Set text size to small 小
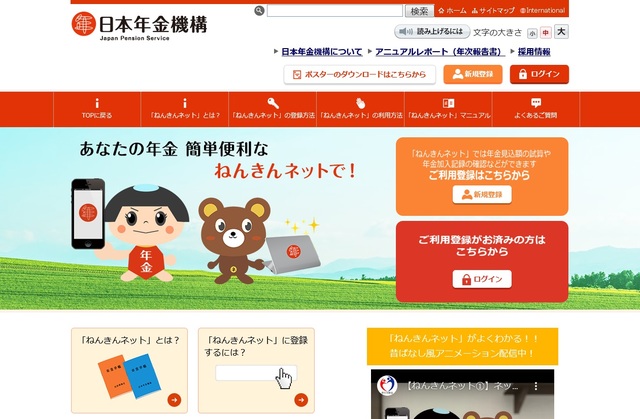Screen dimensions: 640x419 (532, 33)
